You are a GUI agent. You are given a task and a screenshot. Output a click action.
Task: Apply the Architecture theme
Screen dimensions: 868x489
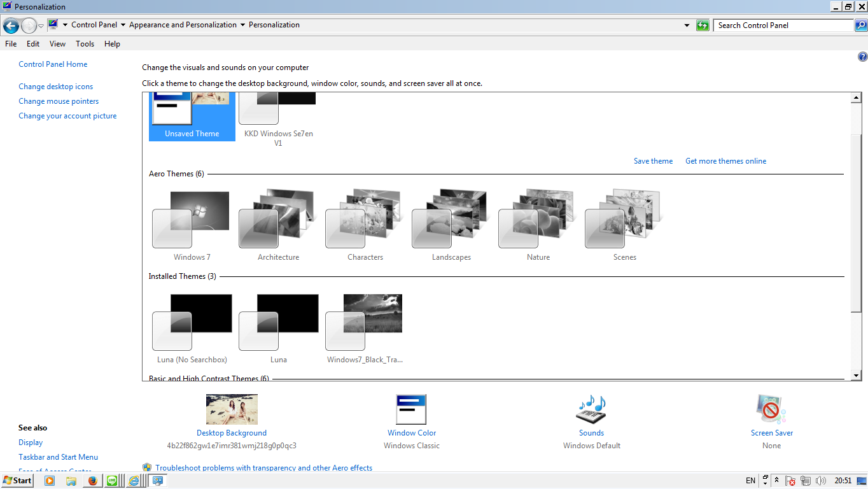point(279,225)
